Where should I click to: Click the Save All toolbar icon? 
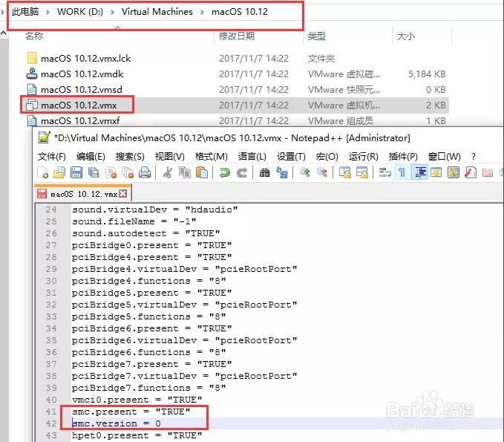coord(94,173)
